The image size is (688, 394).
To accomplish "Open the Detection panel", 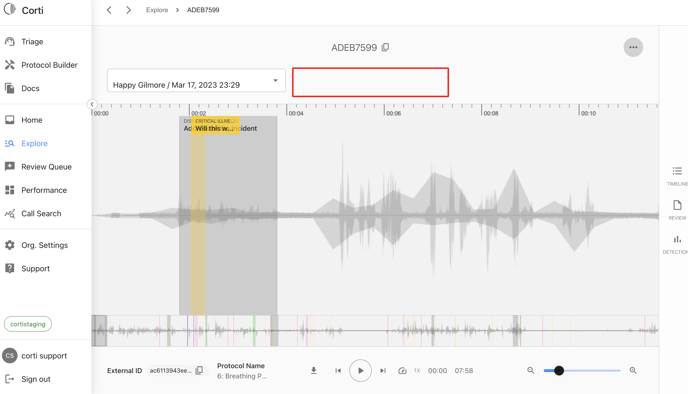I will (x=677, y=244).
